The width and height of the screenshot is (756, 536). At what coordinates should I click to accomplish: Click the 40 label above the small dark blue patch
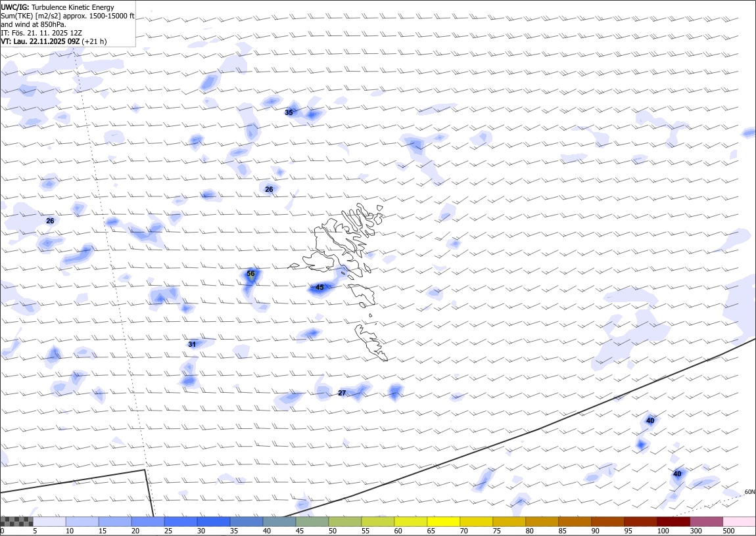650,420
